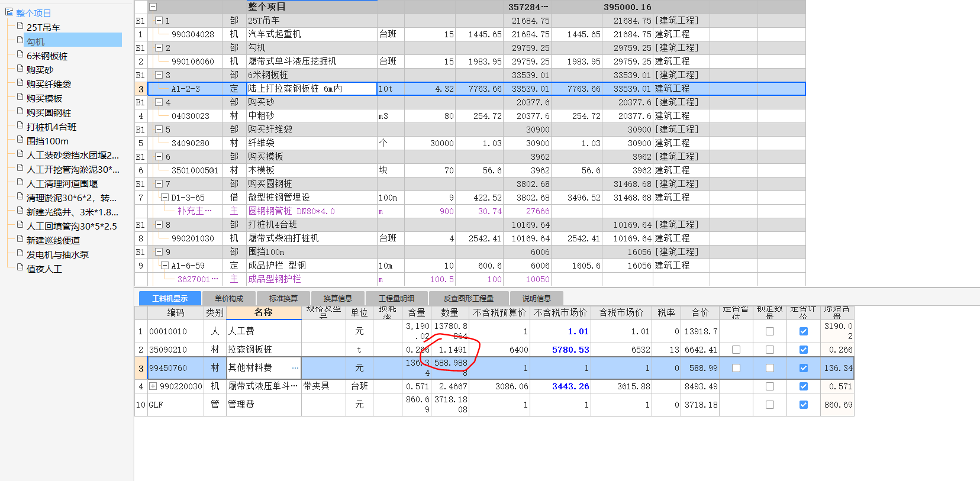Uncheck 是否计价 for 管理费 row
Screen dimensions: 980x481
[x=804, y=405]
